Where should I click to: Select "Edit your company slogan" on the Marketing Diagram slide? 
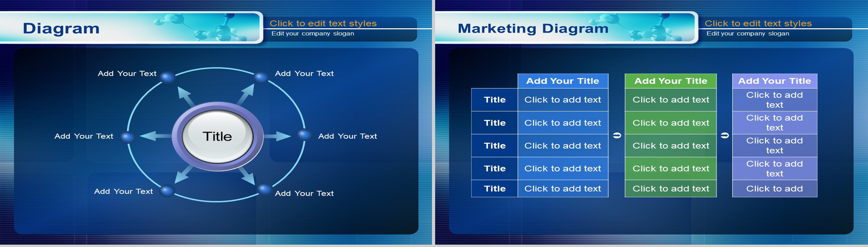(747, 34)
